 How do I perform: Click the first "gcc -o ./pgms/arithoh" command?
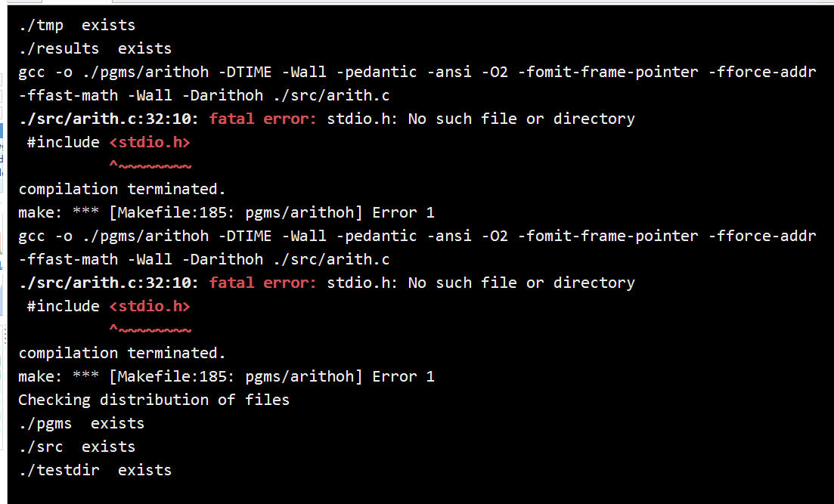click(x=113, y=72)
